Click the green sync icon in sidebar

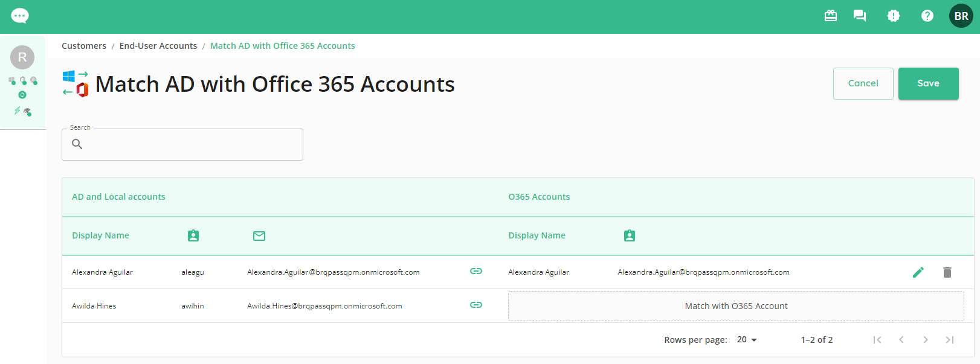(x=22, y=95)
